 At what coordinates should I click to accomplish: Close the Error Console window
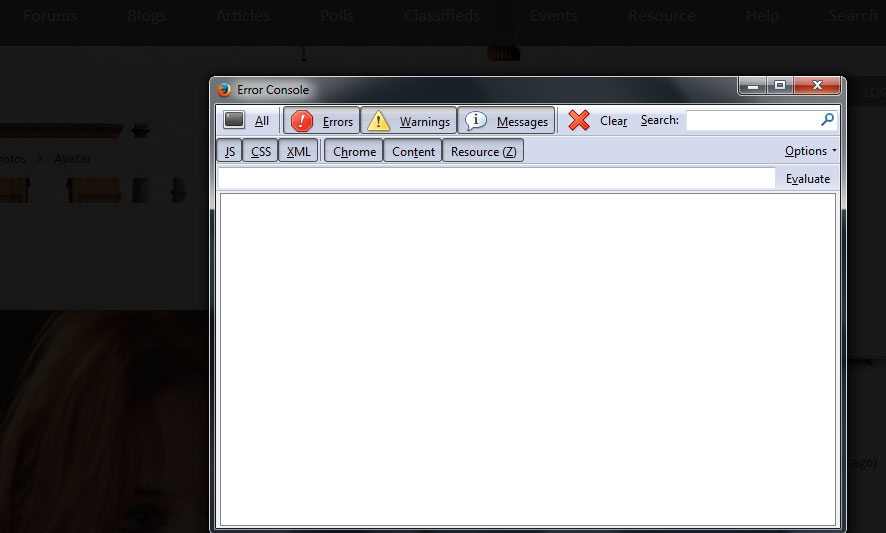[818, 85]
